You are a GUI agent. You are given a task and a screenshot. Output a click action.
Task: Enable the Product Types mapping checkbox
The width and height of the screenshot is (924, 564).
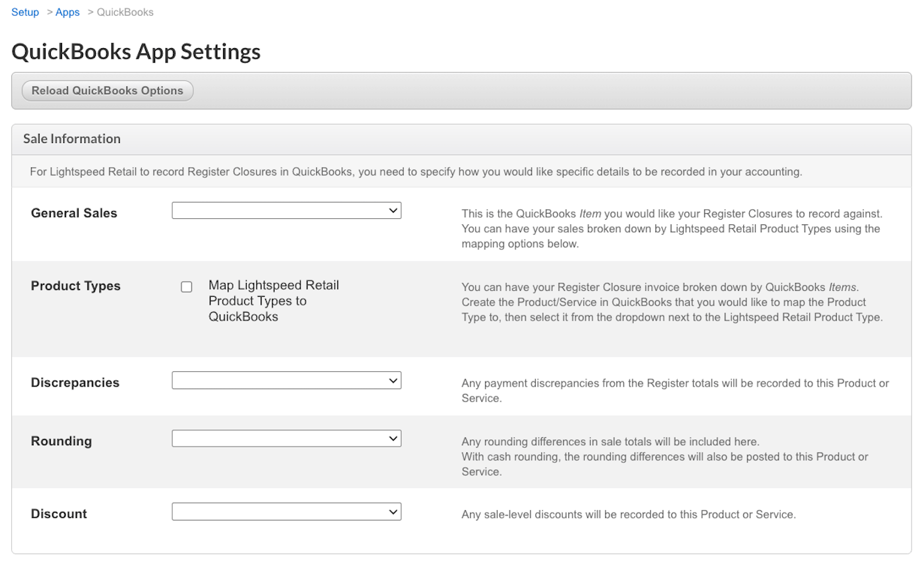click(187, 287)
